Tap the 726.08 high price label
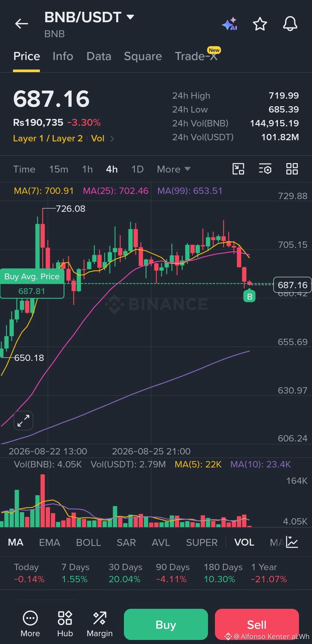The width and height of the screenshot is (312, 644). (70, 209)
